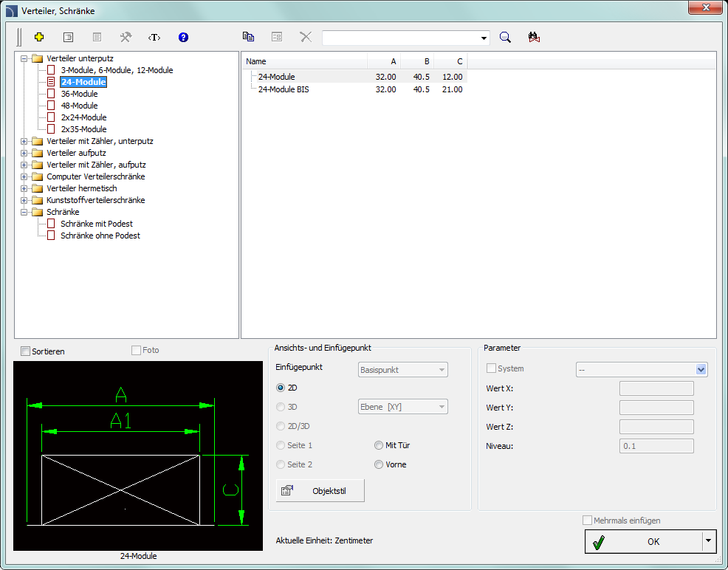The width and height of the screenshot is (728, 570).
Task: Open the search field dropdown arrow
Action: (x=484, y=38)
